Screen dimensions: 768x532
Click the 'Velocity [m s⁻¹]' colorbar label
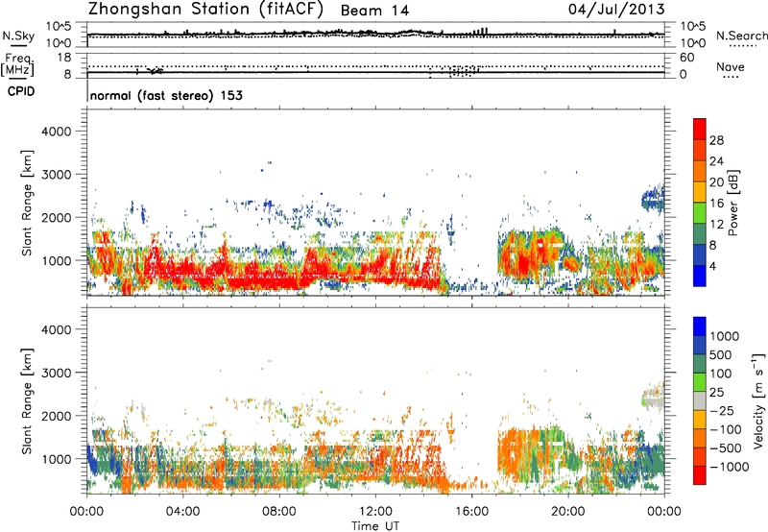click(758, 400)
